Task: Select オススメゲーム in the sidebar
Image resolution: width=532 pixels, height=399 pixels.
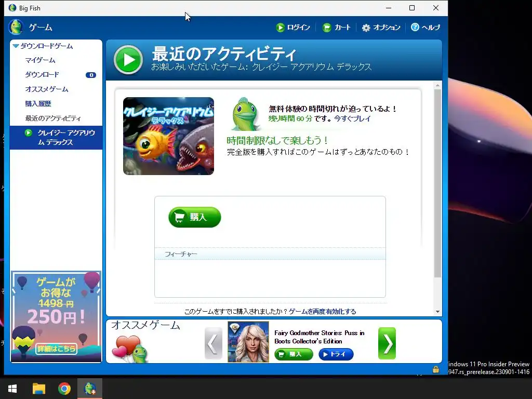Action: [x=47, y=89]
